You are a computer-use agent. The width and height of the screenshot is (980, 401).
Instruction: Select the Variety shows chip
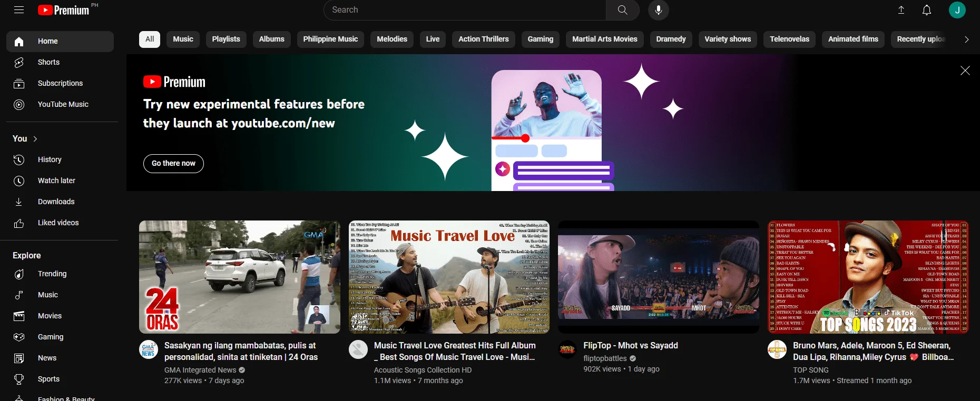pyautogui.click(x=728, y=39)
